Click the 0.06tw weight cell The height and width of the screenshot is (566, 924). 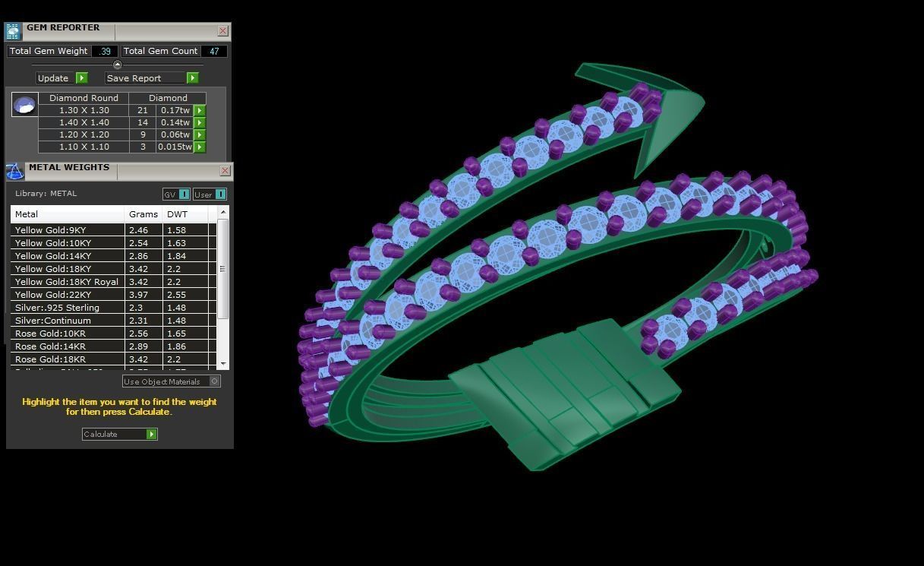[175, 134]
